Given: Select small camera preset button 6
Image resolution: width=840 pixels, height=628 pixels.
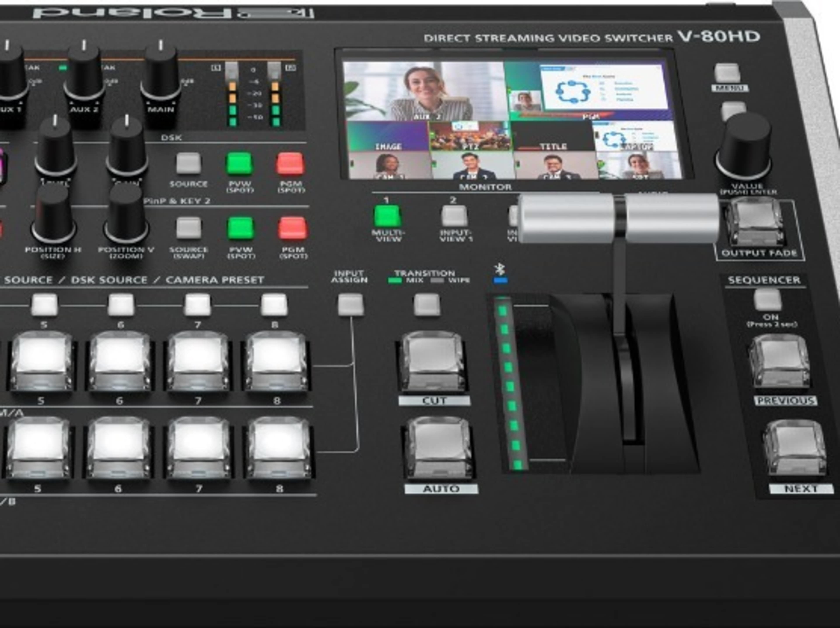Looking at the screenshot, I should click(x=121, y=304).
